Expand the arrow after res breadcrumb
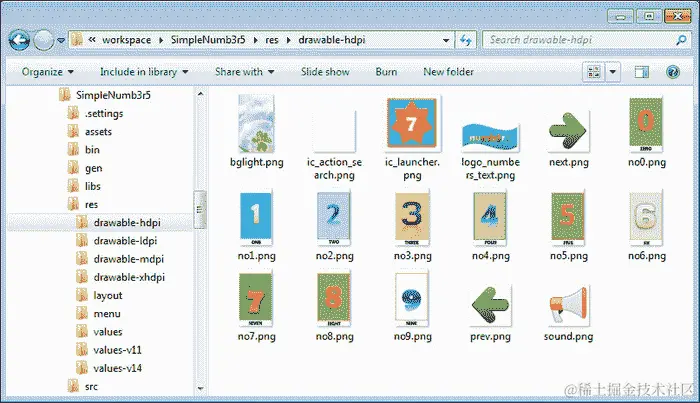This screenshot has width=700, height=403. tap(288, 41)
